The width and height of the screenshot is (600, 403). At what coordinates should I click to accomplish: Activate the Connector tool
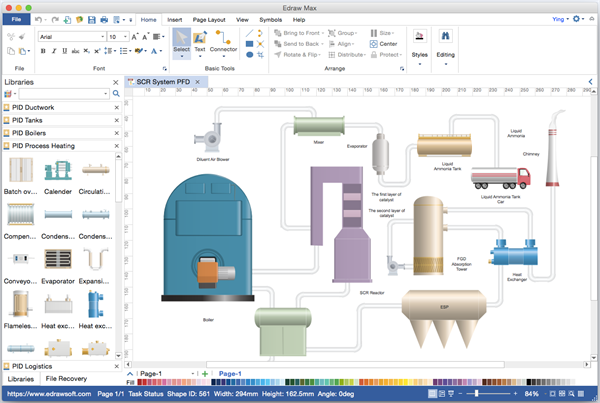pos(224,42)
